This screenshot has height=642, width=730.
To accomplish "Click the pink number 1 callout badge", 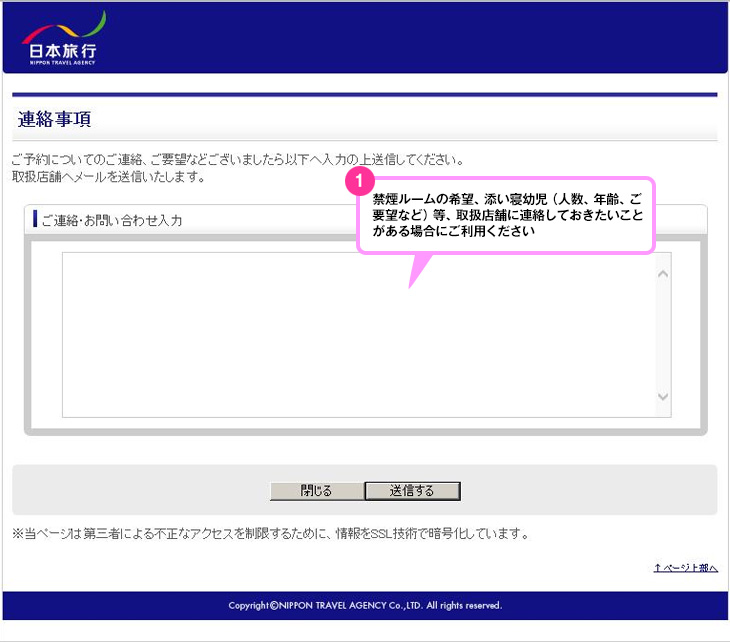I will click(359, 181).
